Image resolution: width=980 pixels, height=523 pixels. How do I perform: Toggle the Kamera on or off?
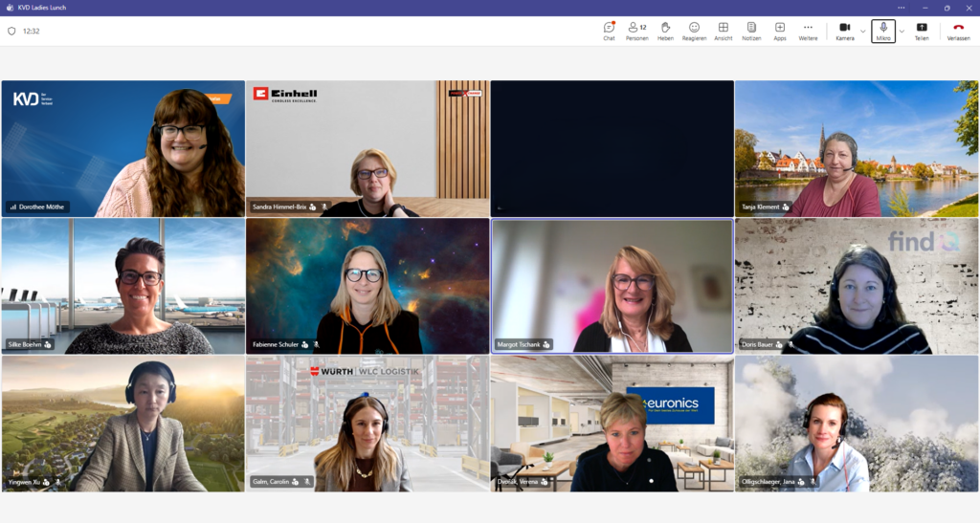(x=844, y=31)
